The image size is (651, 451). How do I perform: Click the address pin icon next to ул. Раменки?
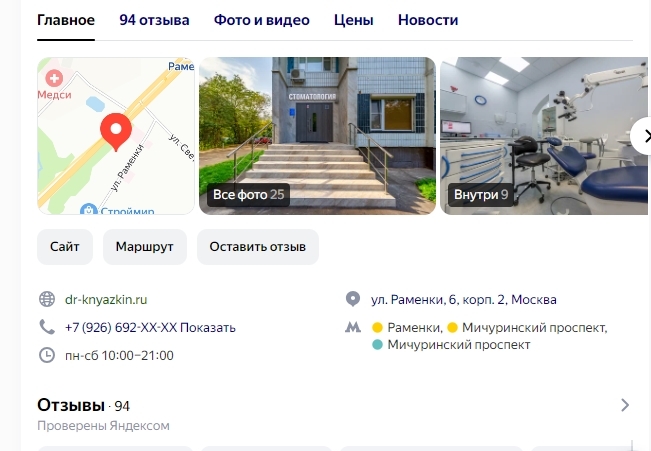[353, 299]
